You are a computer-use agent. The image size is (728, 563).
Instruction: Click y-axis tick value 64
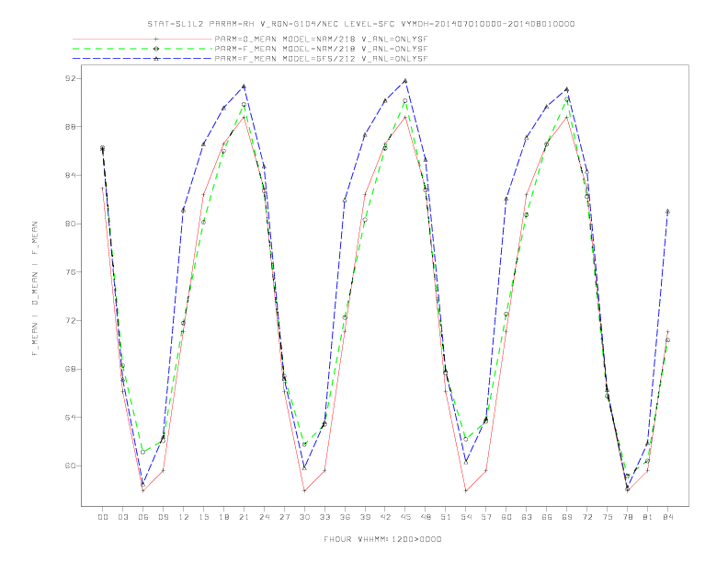tap(70, 418)
